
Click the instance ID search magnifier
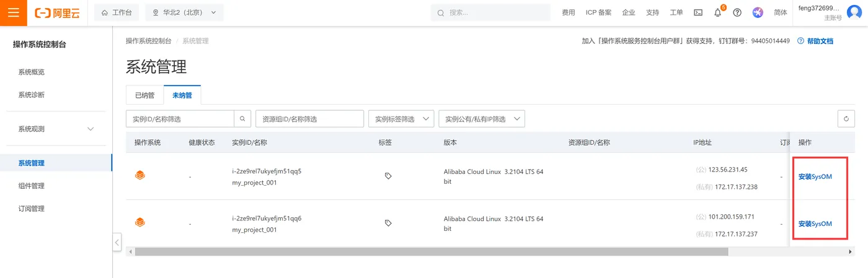pyautogui.click(x=242, y=119)
